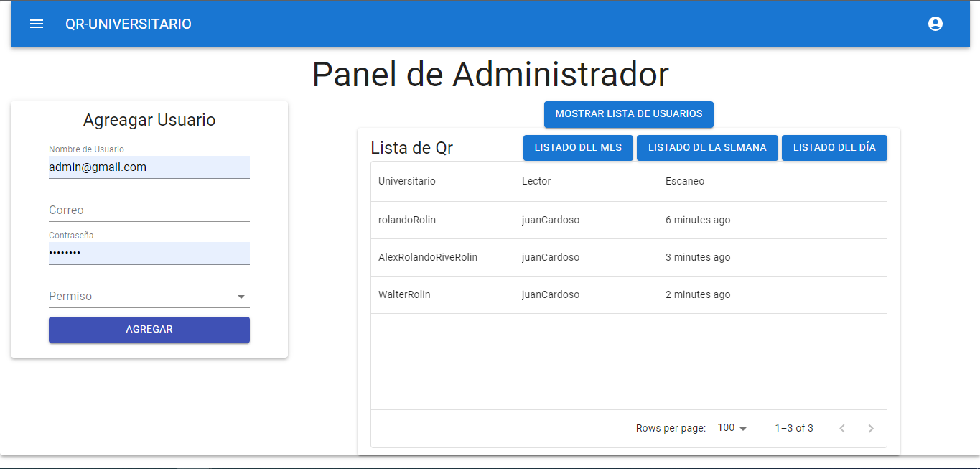This screenshot has height=469, width=980.
Task: Click the user account profile icon
Action: [935, 24]
